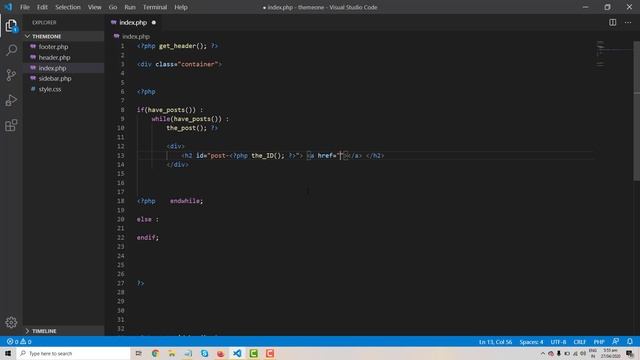Open the Windows Action Center icon
The image size is (640, 360).
click(x=630, y=353)
